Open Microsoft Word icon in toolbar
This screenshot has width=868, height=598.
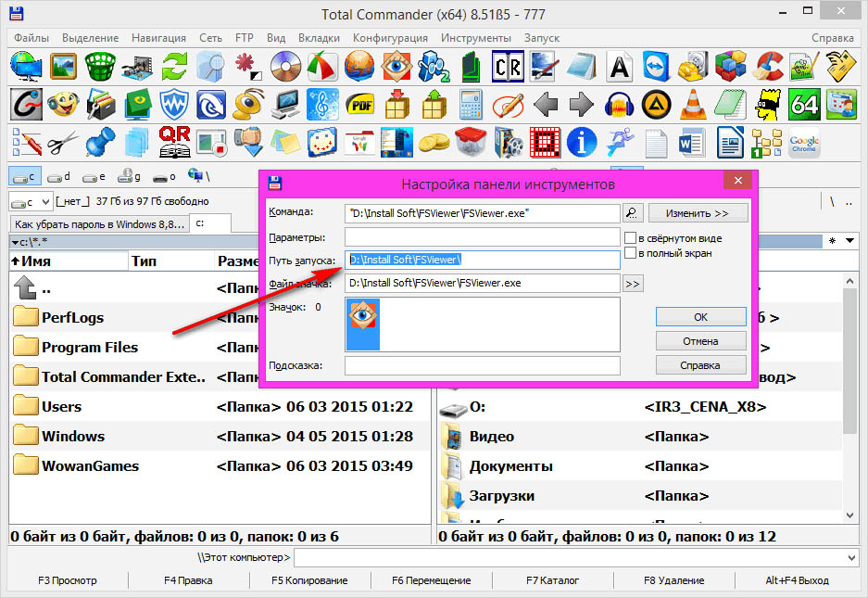(693, 143)
